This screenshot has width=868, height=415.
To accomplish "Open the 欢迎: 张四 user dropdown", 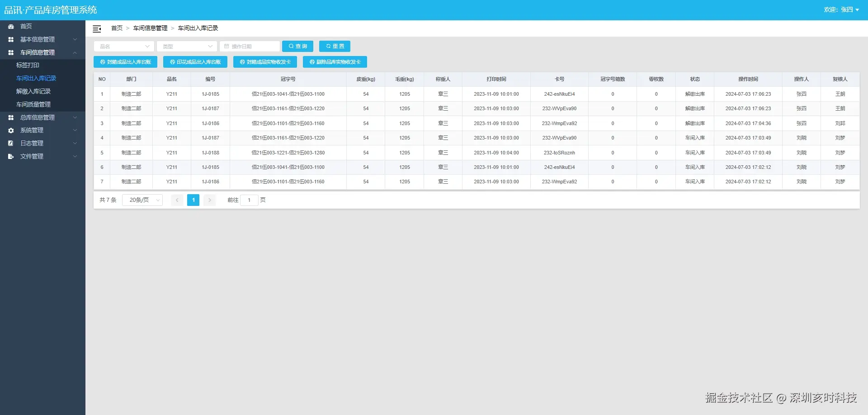I will pos(841,9).
